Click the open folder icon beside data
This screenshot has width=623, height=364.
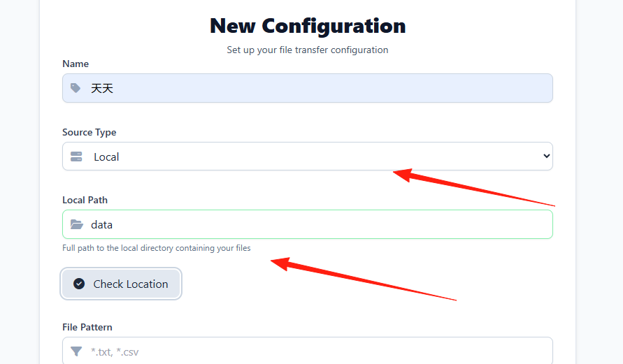coord(77,224)
